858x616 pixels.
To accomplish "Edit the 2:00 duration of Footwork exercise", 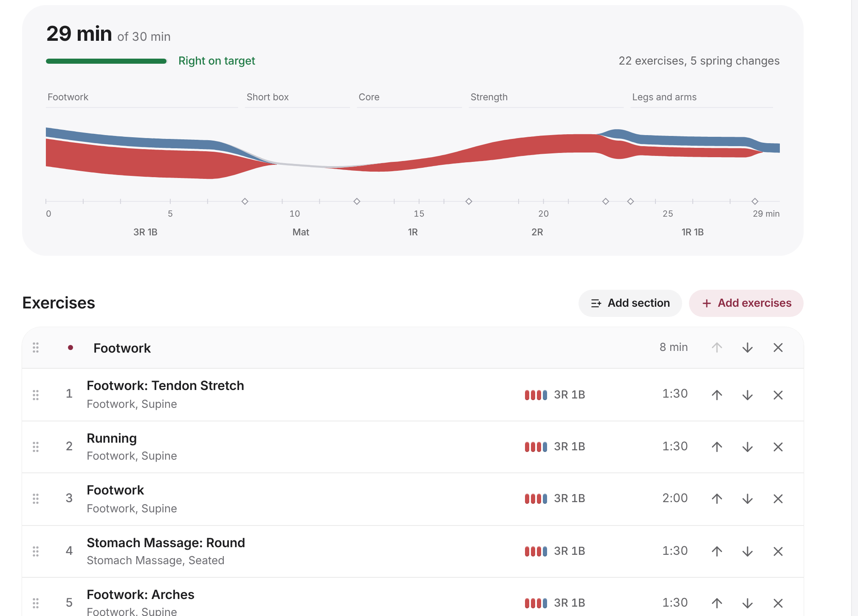I will pos(675,498).
